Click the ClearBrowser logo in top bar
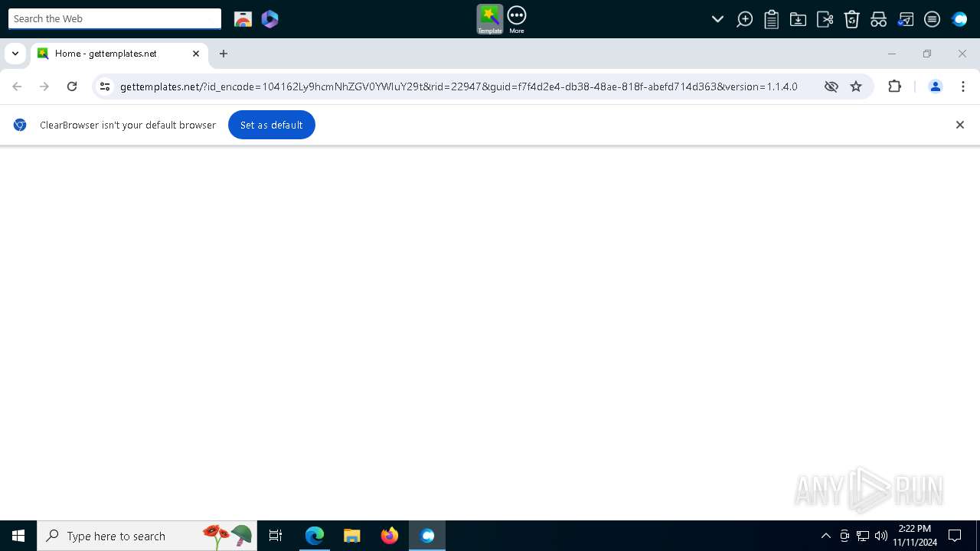The image size is (980, 551). pos(959,19)
